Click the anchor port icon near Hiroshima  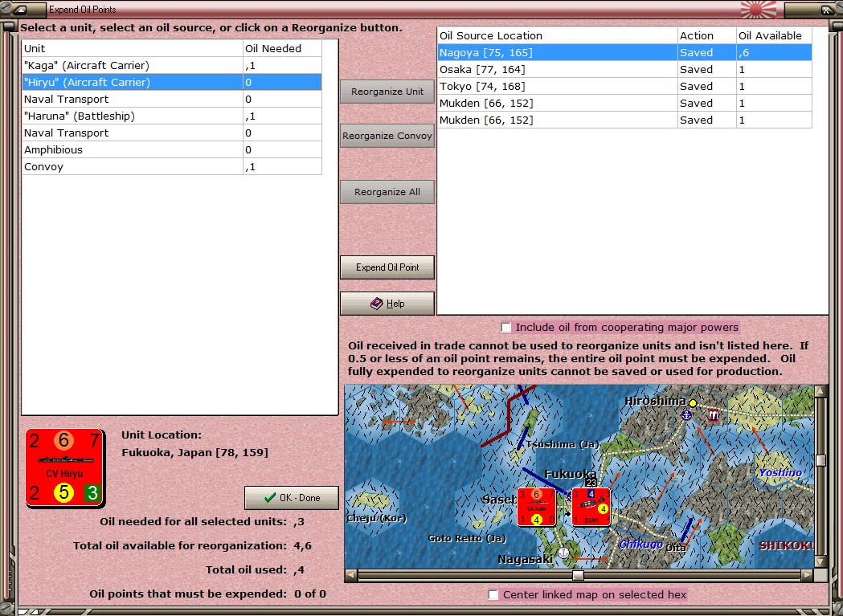coord(686,415)
